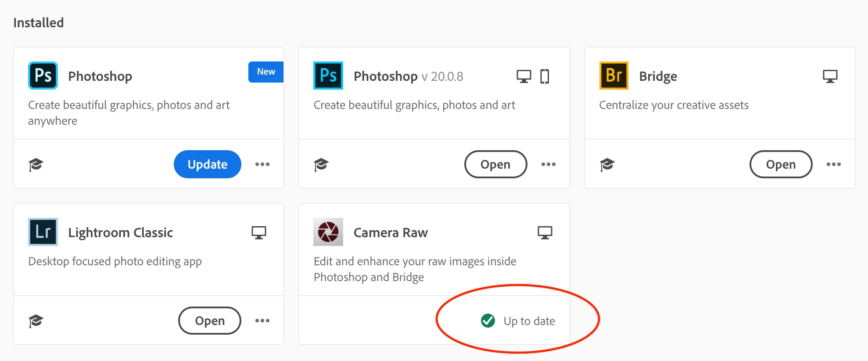The height and width of the screenshot is (361, 868).
Task: Click the Bridge app icon
Action: click(614, 76)
